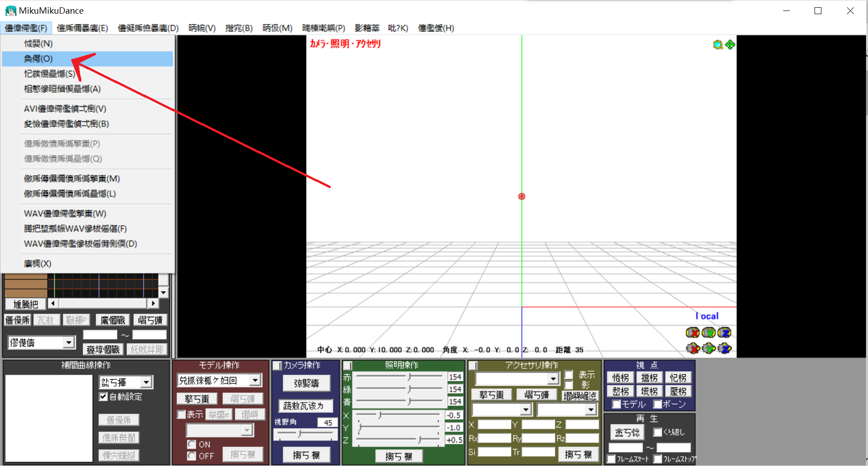The image size is (868, 466).
Task: Open the accessory selection dropdown at panel top
Action: pos(553,379)
